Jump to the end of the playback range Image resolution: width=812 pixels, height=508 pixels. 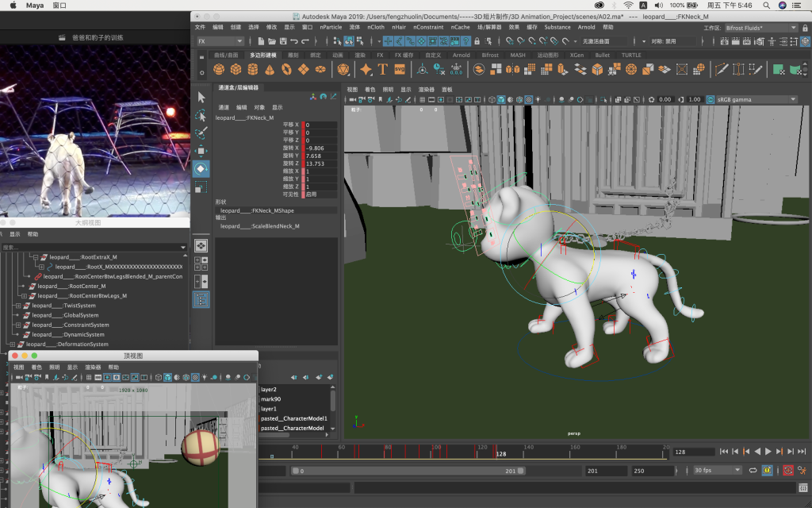tap(802, 452)
